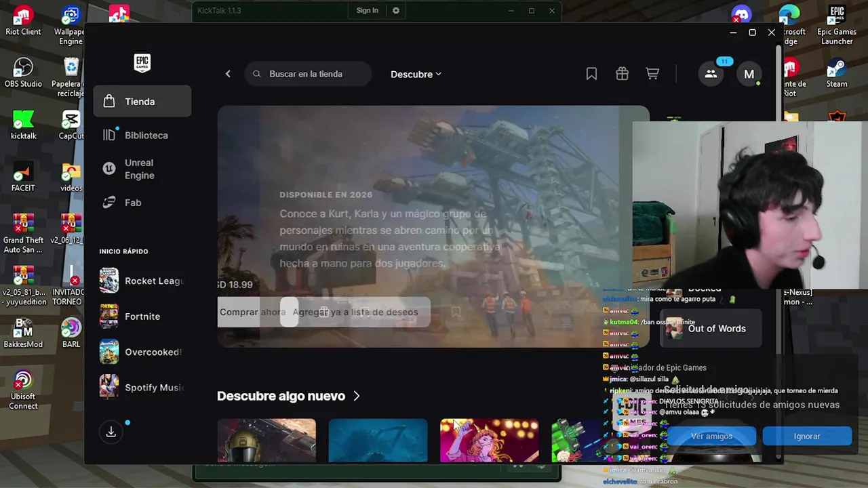Click the DISPONIBLE EN 2026 text

coord(326,195)
